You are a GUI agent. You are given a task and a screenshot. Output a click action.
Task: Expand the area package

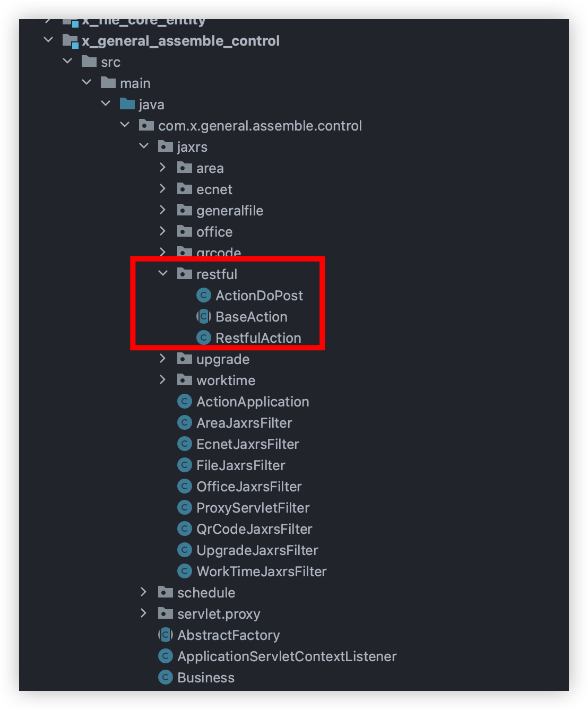coord(163,168)
